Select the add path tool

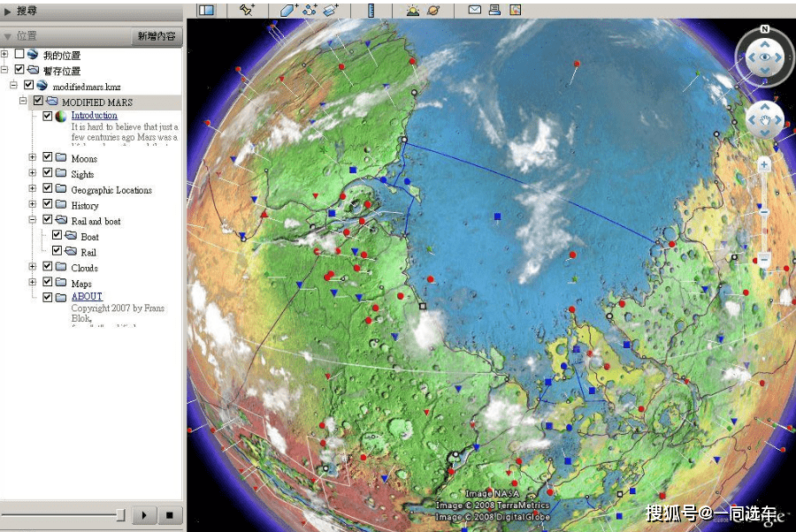(310, 10)
